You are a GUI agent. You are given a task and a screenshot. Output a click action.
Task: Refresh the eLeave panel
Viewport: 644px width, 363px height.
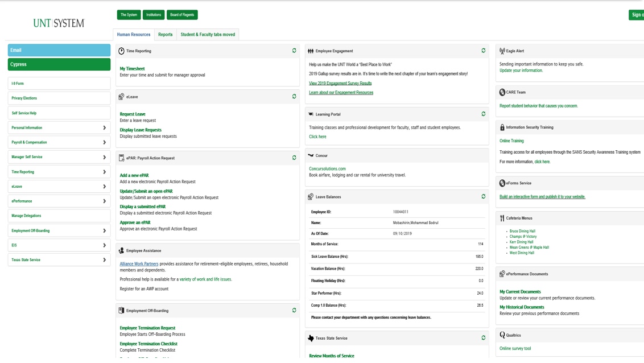coord(294,97)
